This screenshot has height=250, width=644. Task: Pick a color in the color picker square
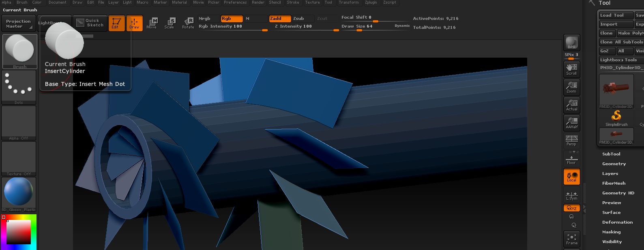[x=18, y=232]
